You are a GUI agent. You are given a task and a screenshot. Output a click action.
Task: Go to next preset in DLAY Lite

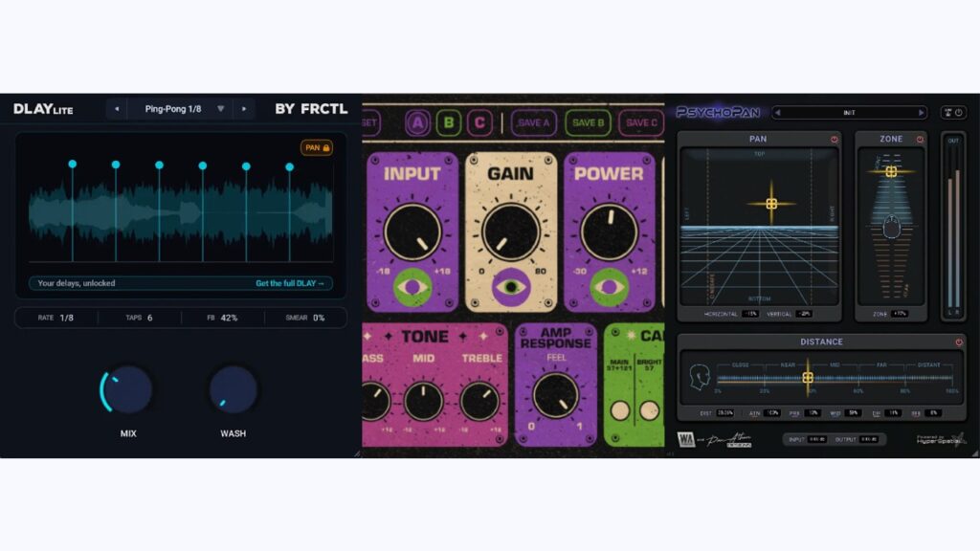coord(244,109)
